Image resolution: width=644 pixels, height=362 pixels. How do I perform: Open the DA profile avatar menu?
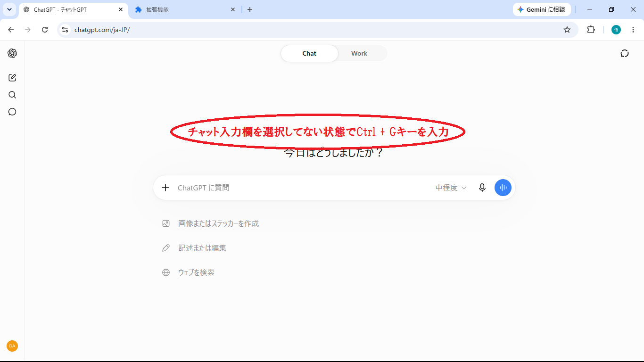click(12, 346)
